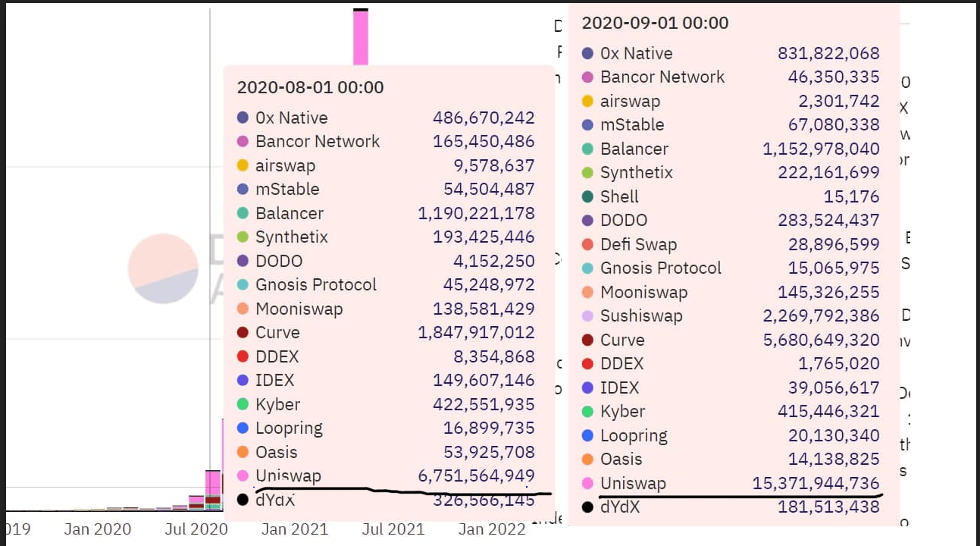
Task: Select the Sushiswap label
Action: [641, 316]
